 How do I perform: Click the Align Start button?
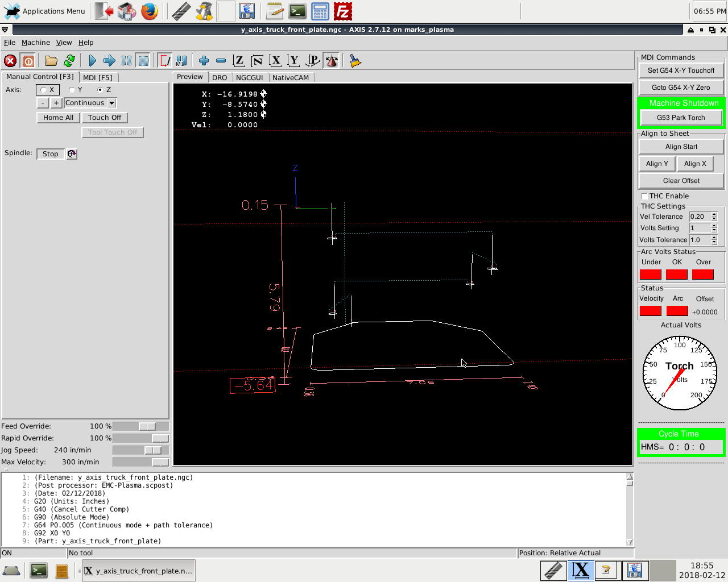[681, 147]
